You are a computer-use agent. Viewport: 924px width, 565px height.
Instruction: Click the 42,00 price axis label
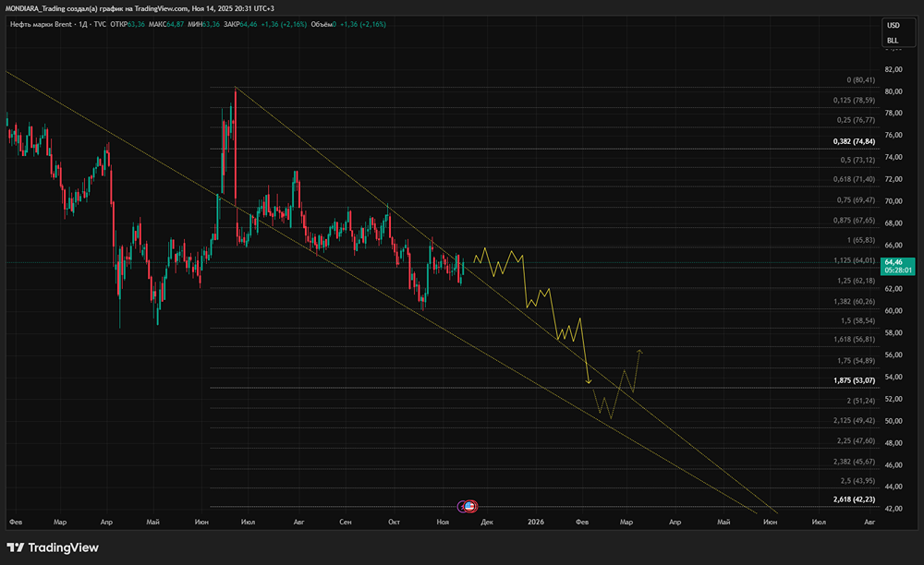894,509
